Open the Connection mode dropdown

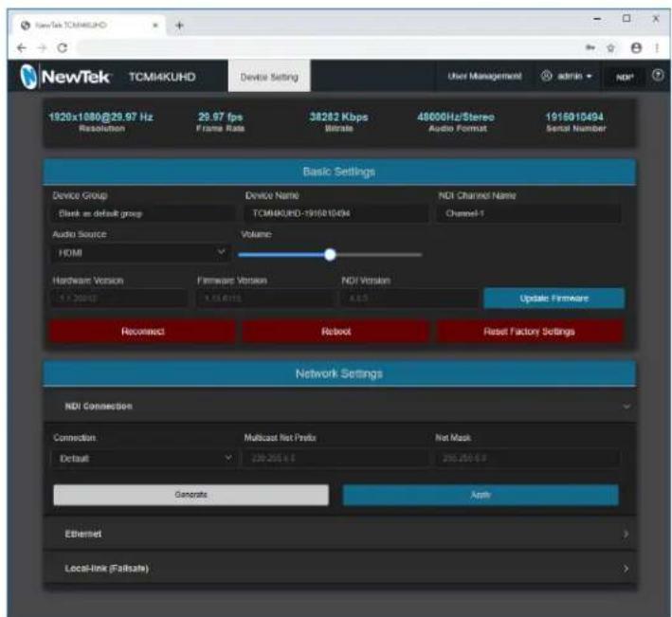pos(143,458)
